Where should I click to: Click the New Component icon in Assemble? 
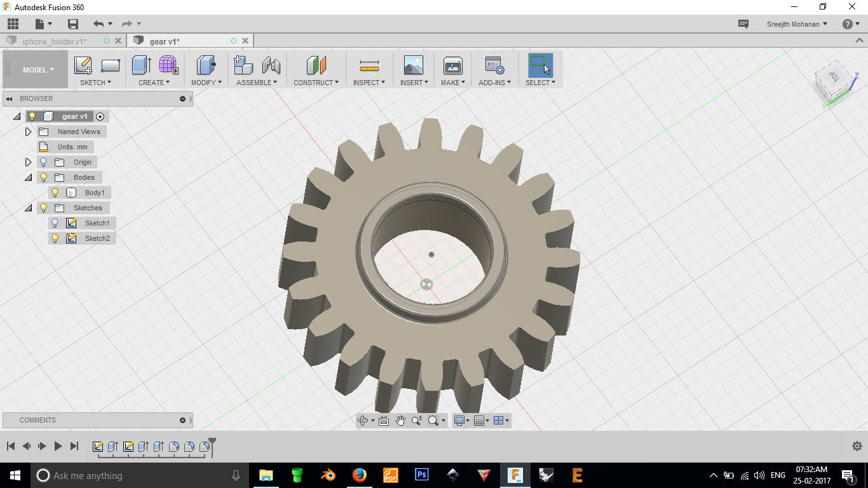(243, 65)
